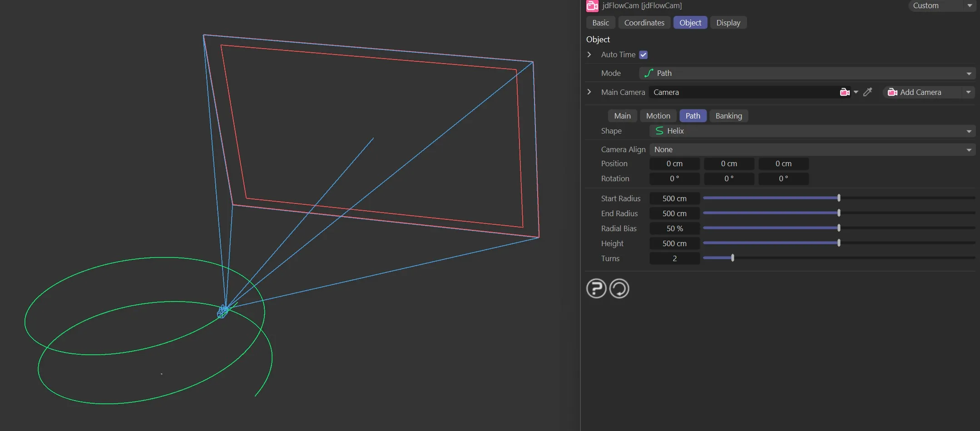Click the eyedropper picker beside Main Camera

pyautogui.click(x=867, y=92)
